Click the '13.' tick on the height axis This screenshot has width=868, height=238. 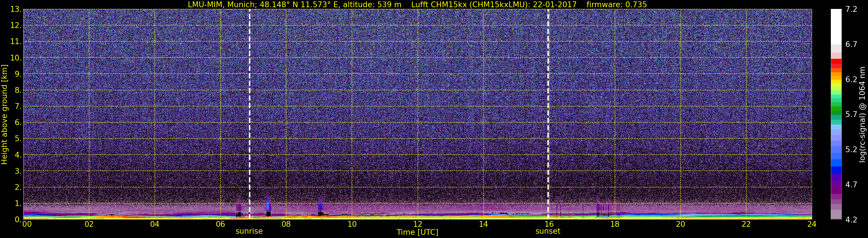[16, 10]
